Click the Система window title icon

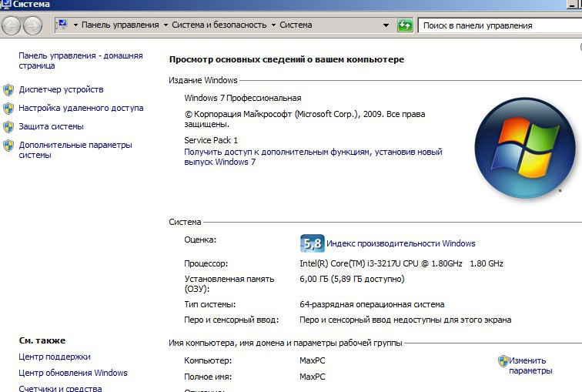click(6, 4)
